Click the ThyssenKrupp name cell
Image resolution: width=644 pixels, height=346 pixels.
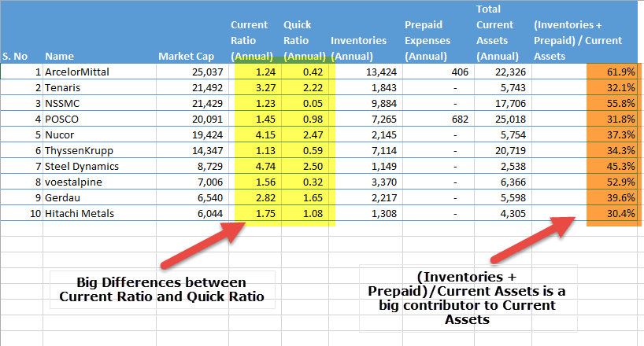point(99,150)
